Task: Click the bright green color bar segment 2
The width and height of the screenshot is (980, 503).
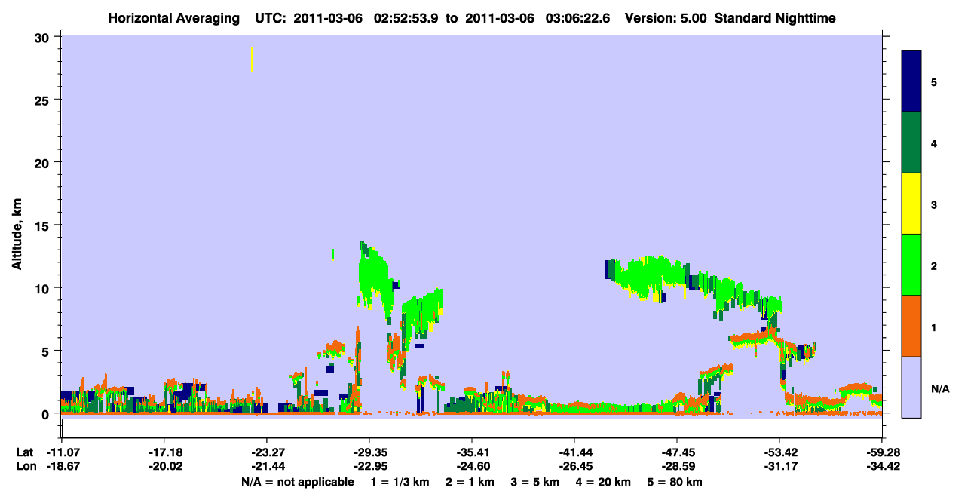Action: (x=911, y=265)
